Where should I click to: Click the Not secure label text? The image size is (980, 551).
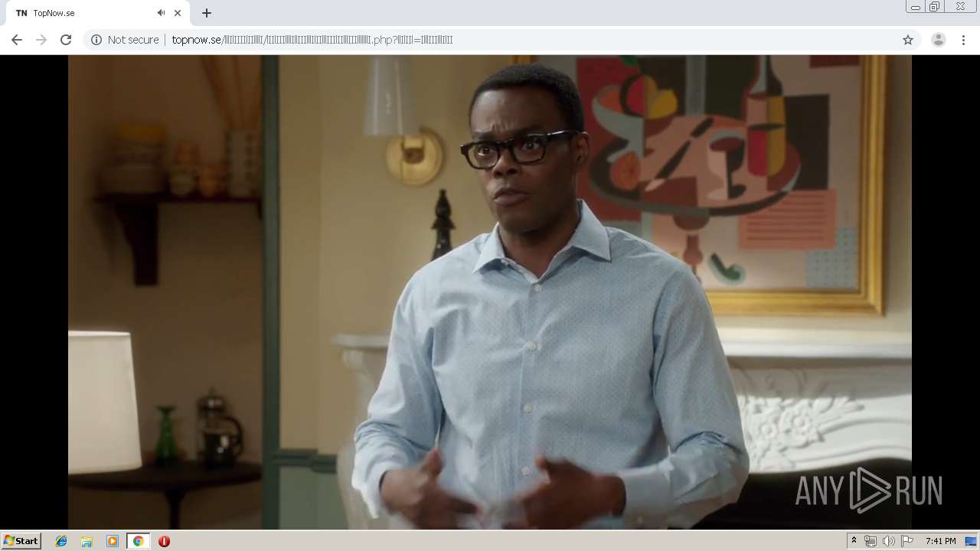tap(133, 40)
